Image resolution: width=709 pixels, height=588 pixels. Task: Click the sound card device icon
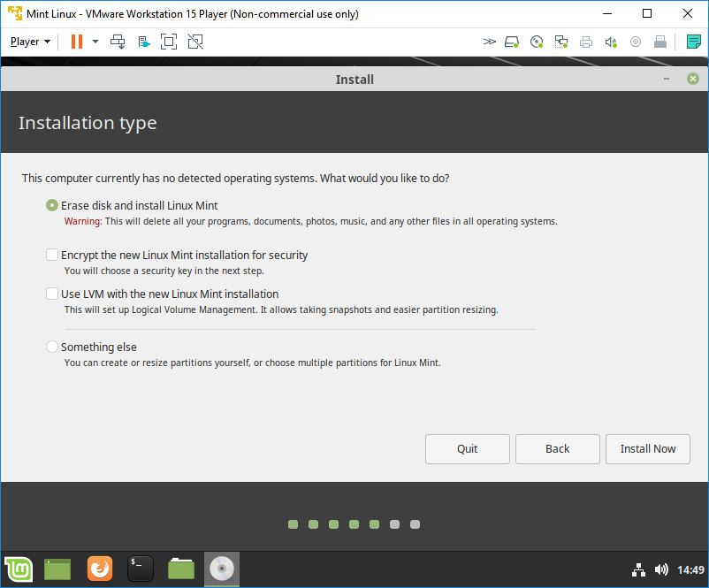click(610, 42)
